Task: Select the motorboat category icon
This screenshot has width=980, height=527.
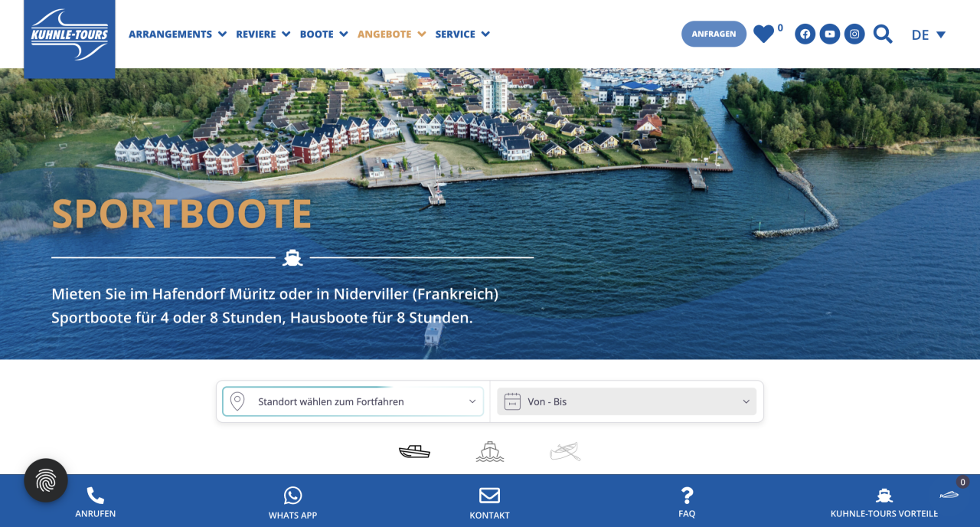Action: (x=414, y=451)
